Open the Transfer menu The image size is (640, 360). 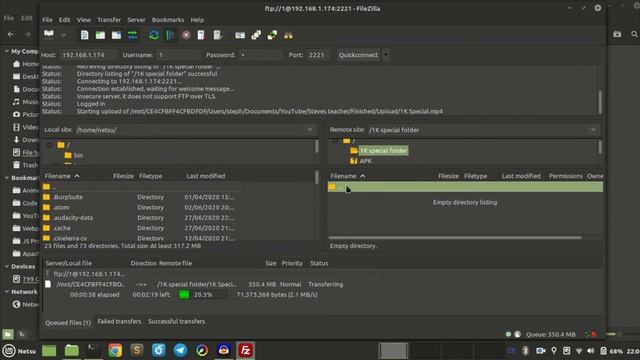[109, 20]
